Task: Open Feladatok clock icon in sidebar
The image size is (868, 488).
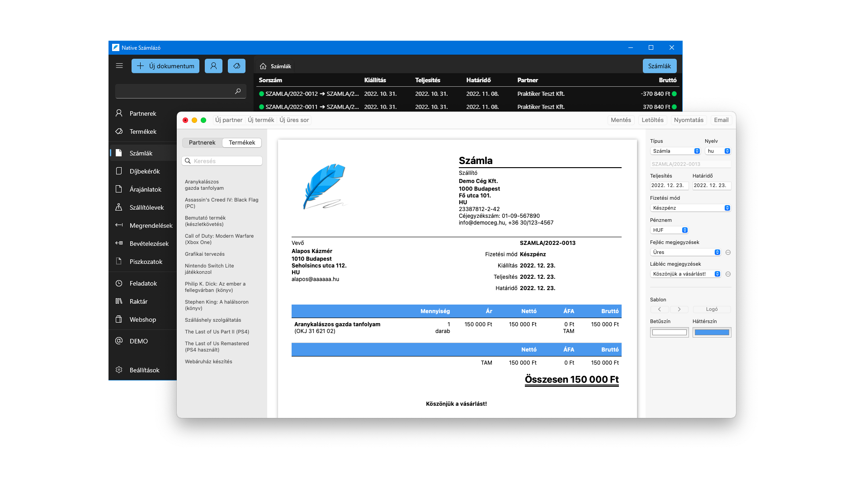Action: [119, 283]
